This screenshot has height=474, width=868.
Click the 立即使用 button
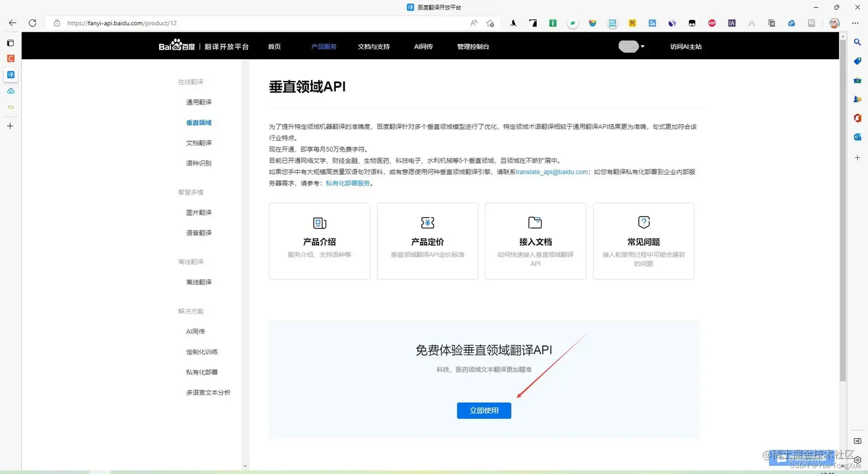click(x=483, y=410)
